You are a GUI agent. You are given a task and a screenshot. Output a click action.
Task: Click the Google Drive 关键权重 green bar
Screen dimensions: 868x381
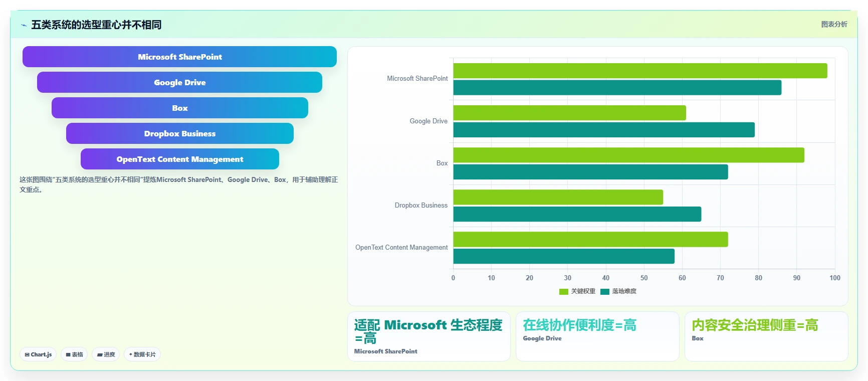pyautogui.click(x=570, y=113)
